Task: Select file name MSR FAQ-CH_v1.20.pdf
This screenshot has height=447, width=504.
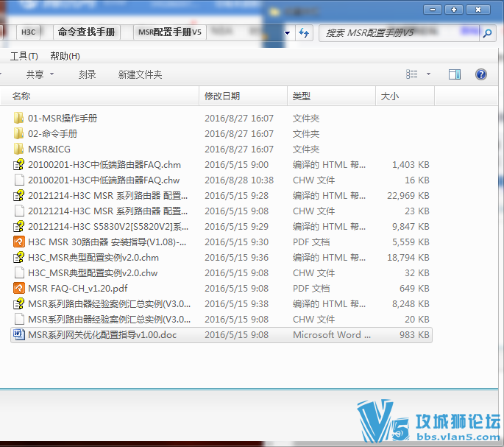Action: click(77, 288)
